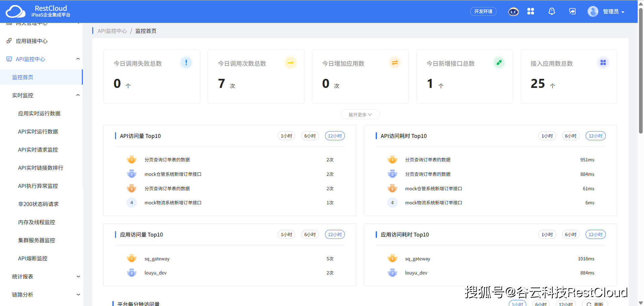Click the 应用链接中心 sidebar icon

click(9, 41)
